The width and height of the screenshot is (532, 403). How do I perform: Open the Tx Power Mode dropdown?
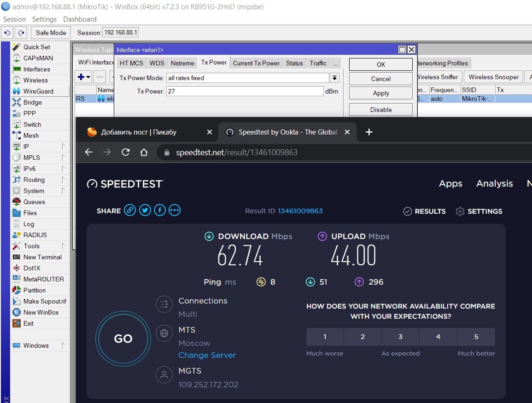point(335,78)
